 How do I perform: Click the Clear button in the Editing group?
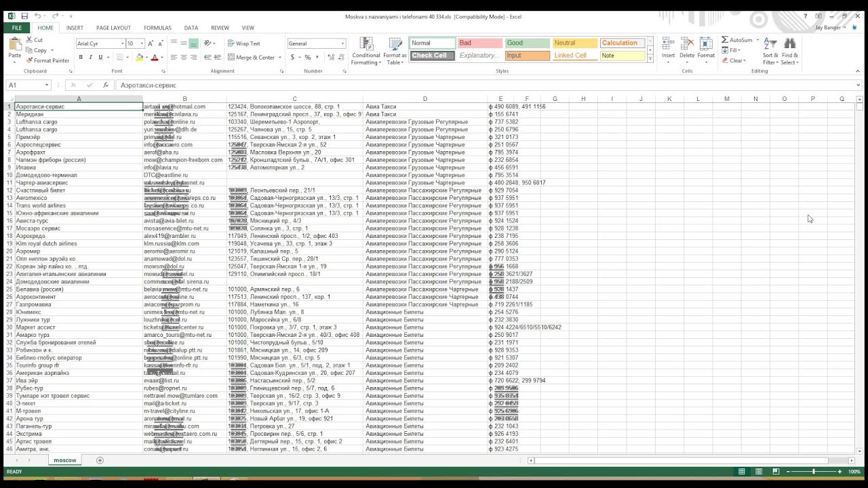click(734, 60)
